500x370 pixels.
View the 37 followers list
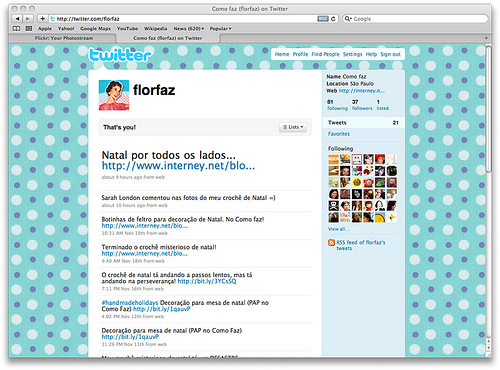pos(362,105)
